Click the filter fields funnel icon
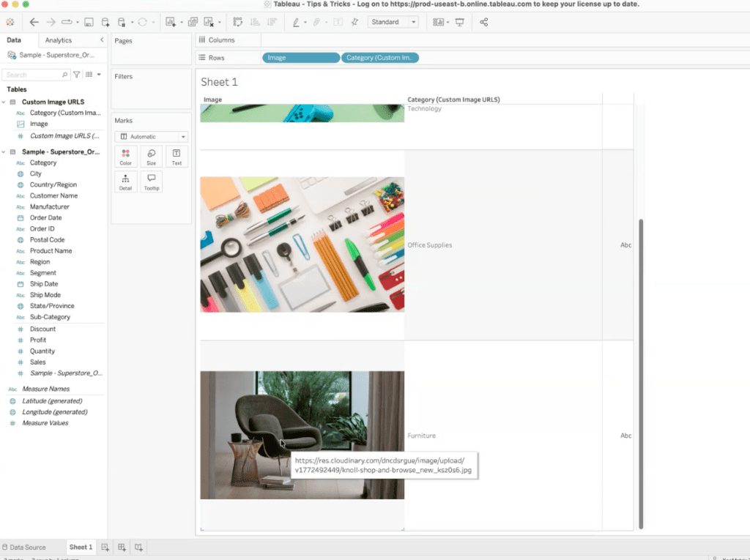 76,75
